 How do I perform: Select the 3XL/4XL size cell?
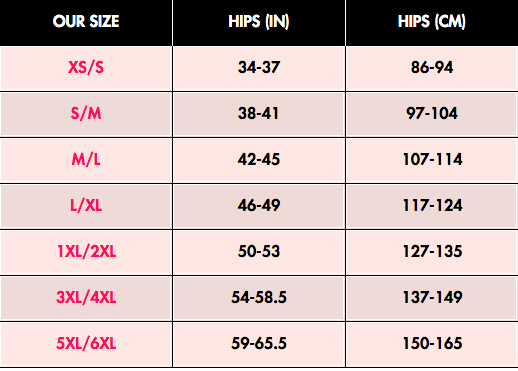point(86,298)
